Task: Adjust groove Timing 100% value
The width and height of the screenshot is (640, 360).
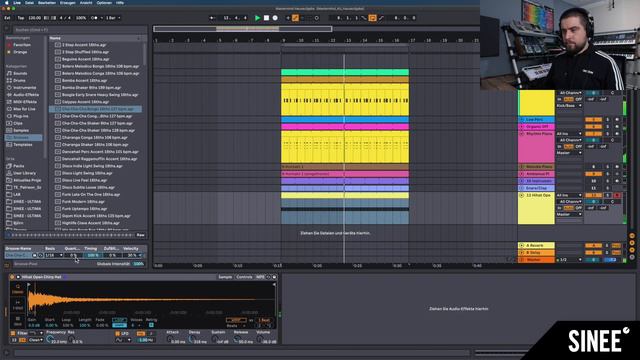Action: click(93, 256)
